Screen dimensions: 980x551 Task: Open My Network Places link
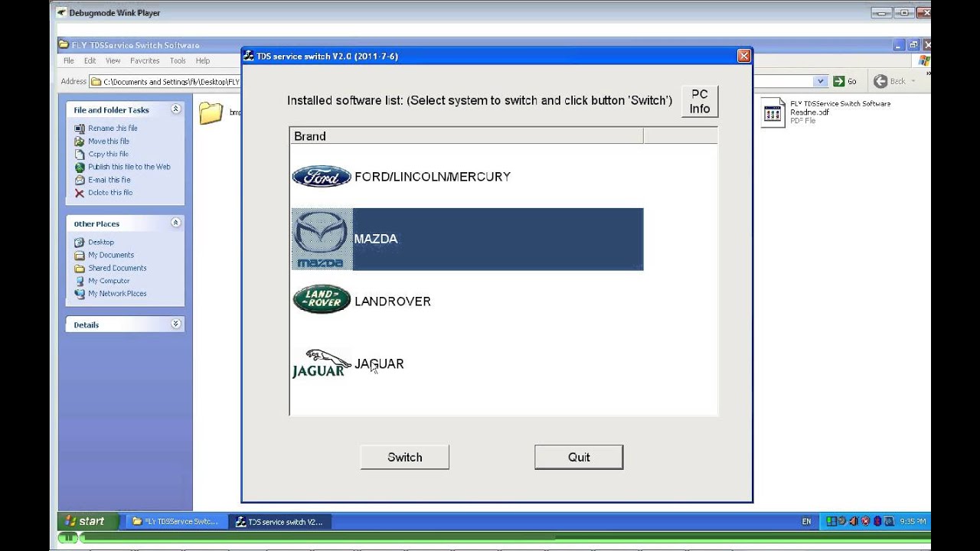117,294
